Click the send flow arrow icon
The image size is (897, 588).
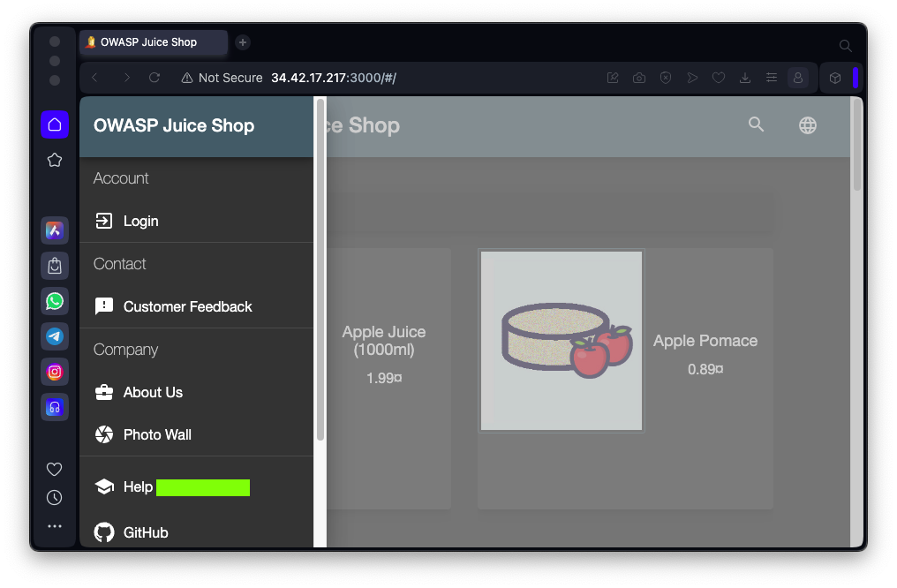tap(692, 78)
